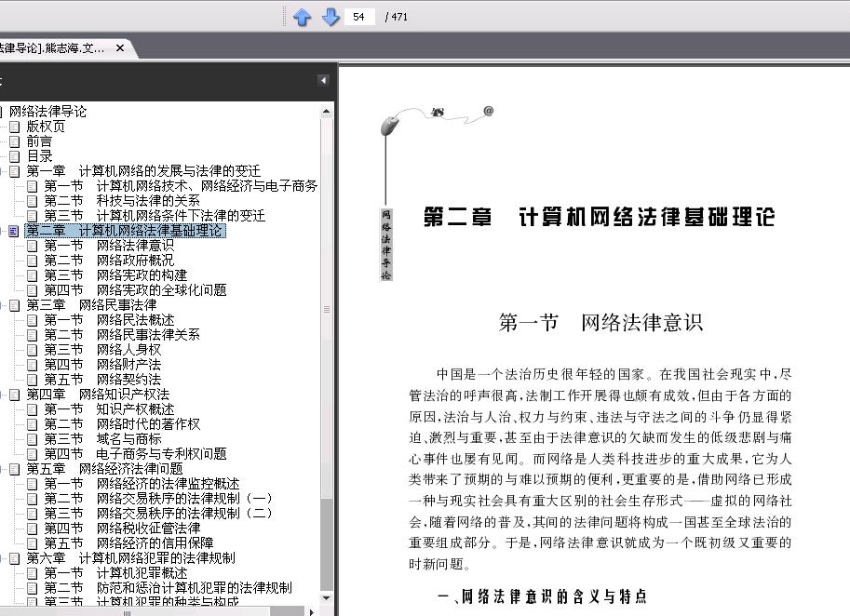Image resolution: width=850 pixels, height=616 pixels.
Task: Open bookmark 第四节 网络税收征管法律
Action: point(122,529)
